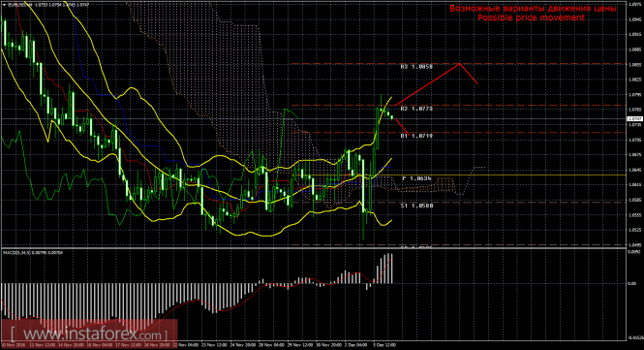The image size is (644, 350).
Task: Click the 5 Dec 12:00 time axis label
Action: point(383,345)
